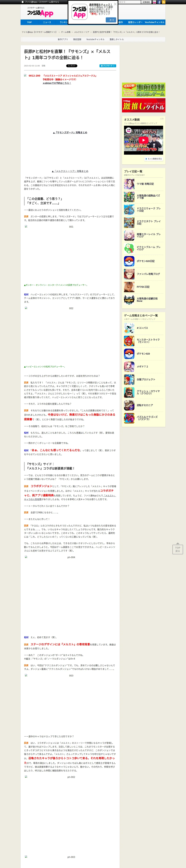Click the メギド72 text link
This screenshot has width=186, height=868.
tap(142, 367)
